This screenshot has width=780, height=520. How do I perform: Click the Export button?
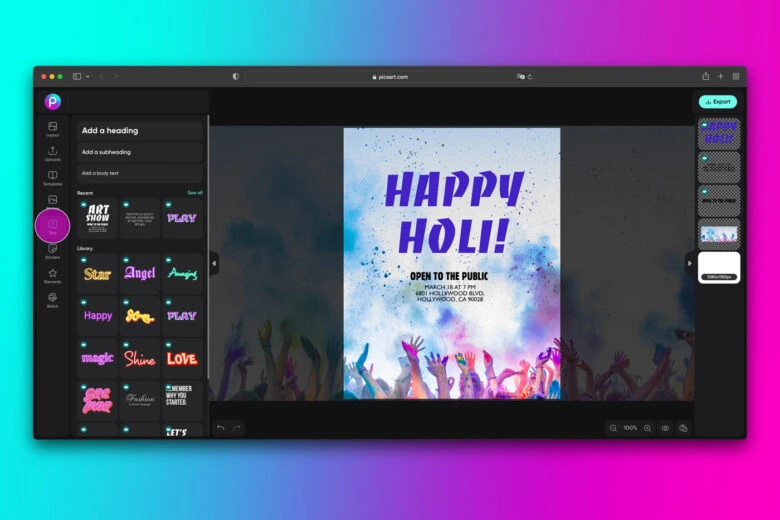[717, 102]
